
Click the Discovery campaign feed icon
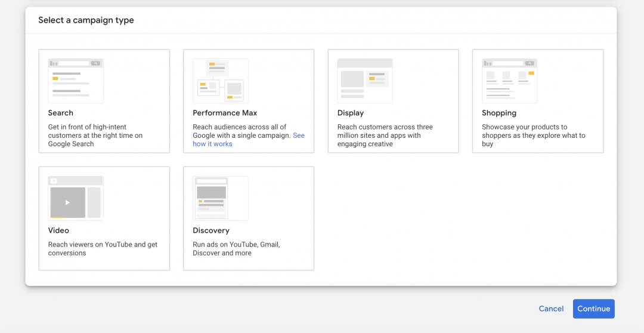coord(220,198)
